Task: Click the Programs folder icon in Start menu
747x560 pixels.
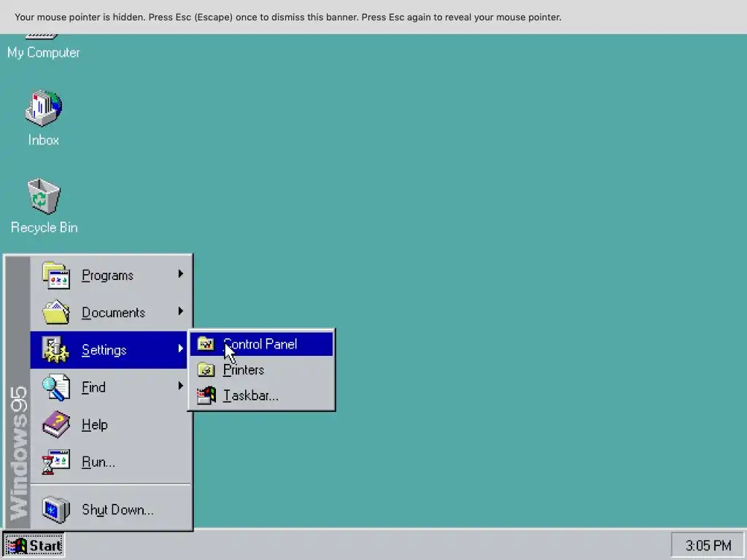Action: [x=56, y=275]
